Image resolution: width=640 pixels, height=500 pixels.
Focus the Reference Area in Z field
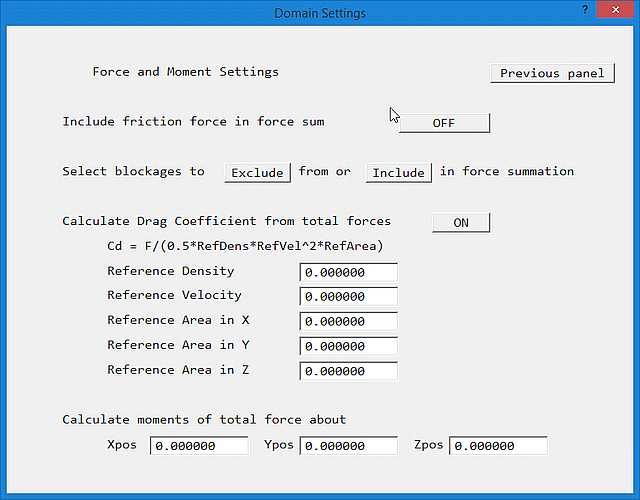pyautogui.click(x=348, y=371)
